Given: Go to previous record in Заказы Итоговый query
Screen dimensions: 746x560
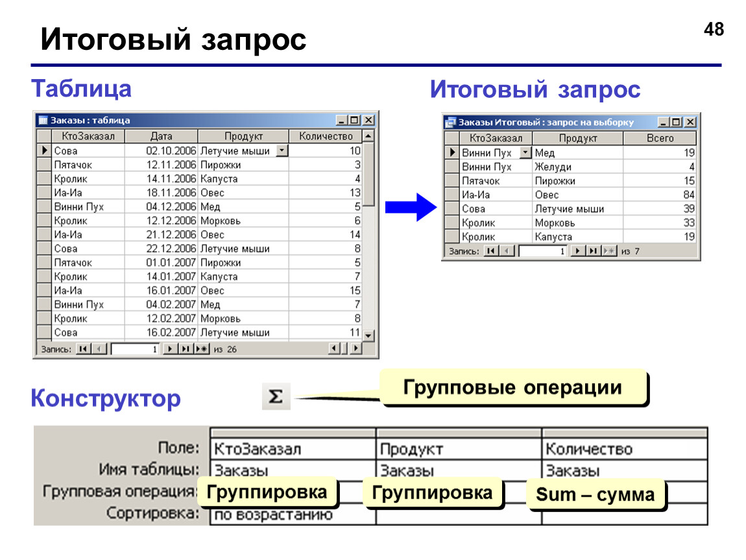Looking at the screenshot, I should [507, 251].
